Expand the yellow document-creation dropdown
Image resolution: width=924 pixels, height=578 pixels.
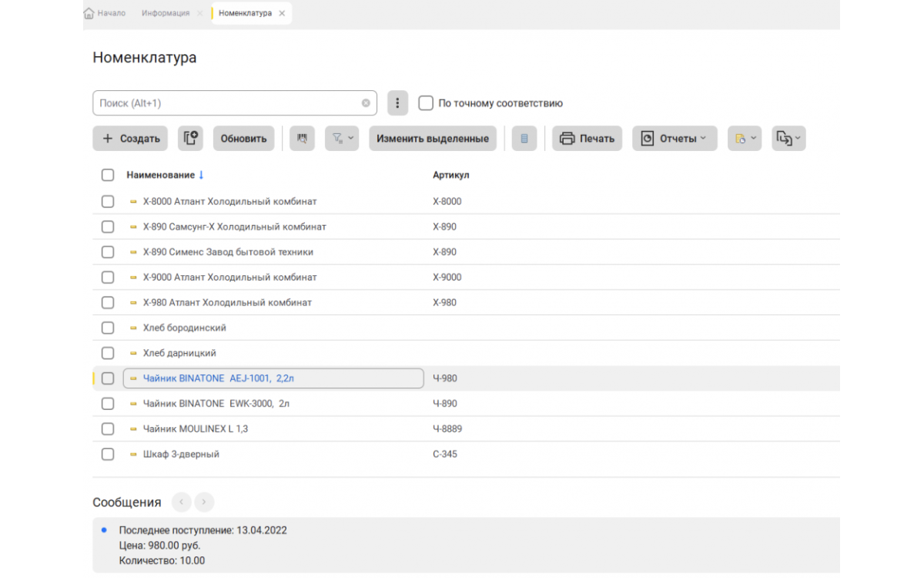[745, 139]
